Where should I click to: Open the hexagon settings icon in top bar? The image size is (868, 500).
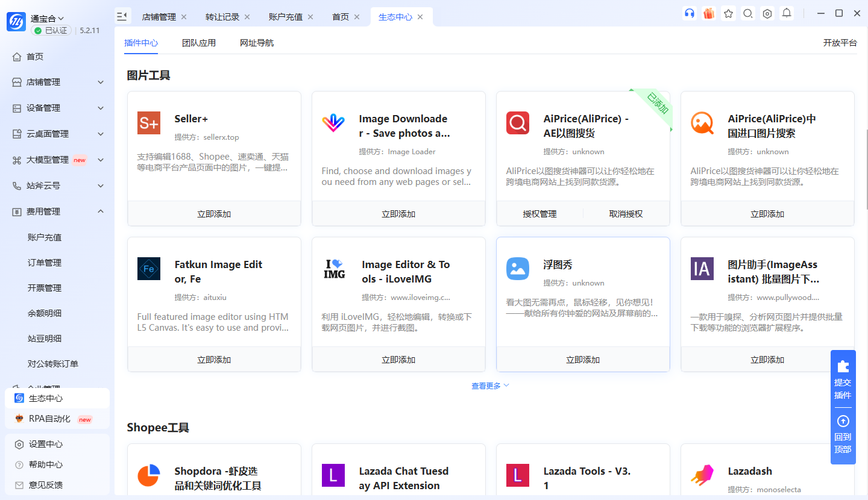(767, 13)
